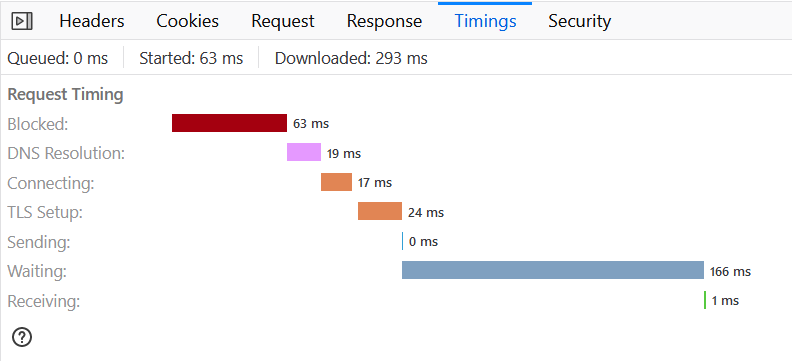Select the Request tab

[283, 21]
